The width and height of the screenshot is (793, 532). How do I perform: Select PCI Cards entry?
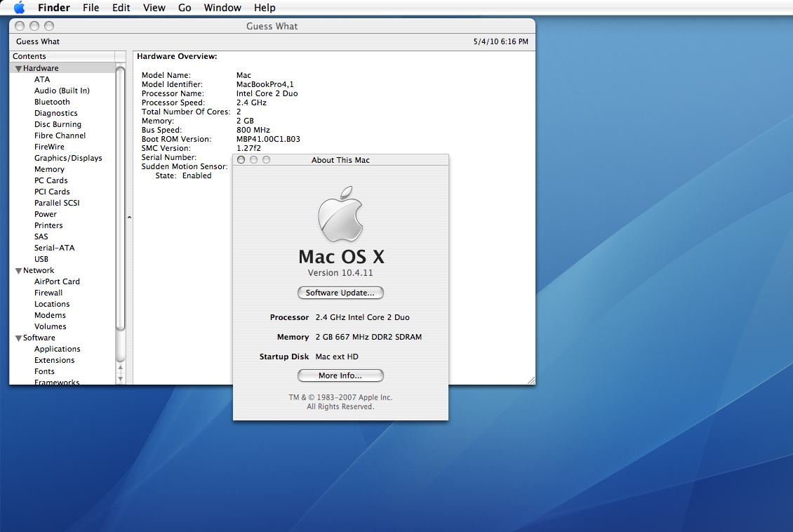(52, 192)
